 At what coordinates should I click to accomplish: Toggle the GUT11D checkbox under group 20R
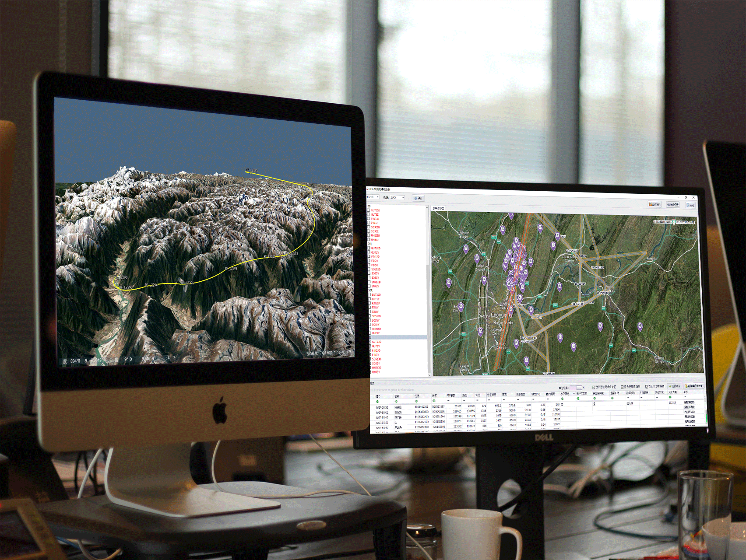[x=369, y=295]
